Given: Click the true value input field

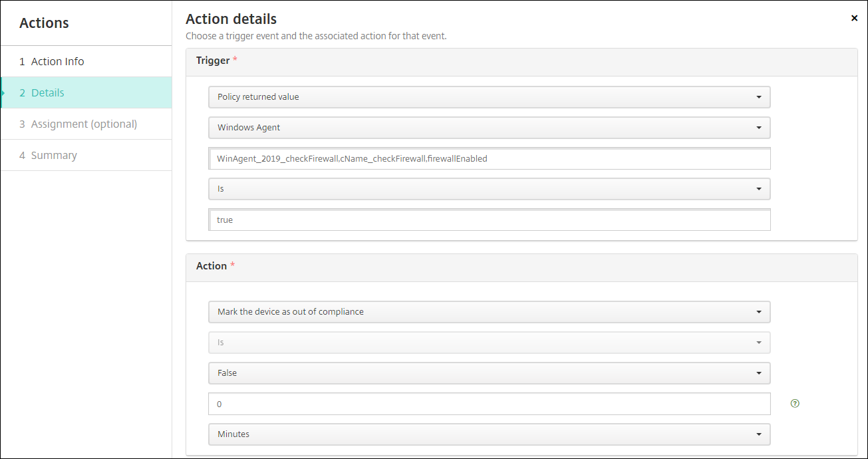Looking at the screenshot, I should (489, 220).
